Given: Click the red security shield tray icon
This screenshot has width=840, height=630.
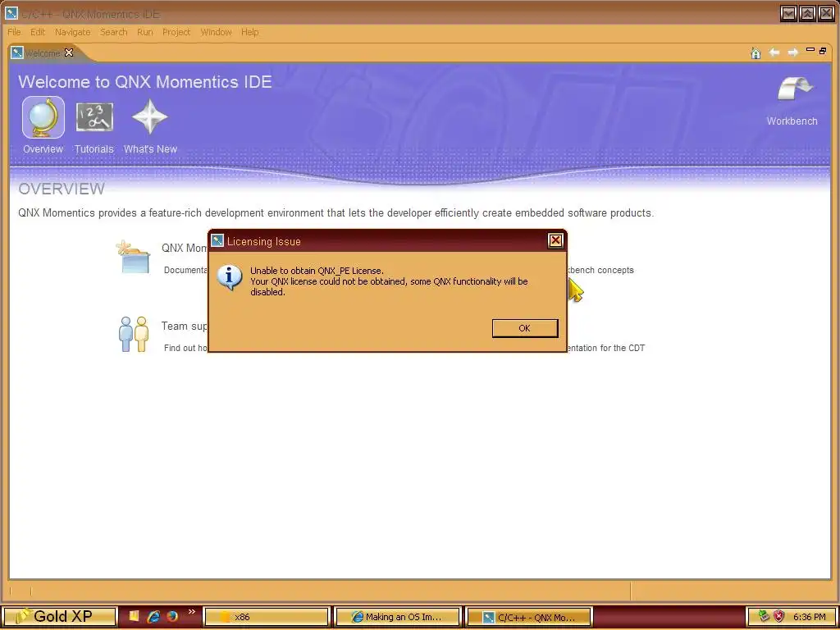Looking at the screenshot, I should tap(779, 616).
